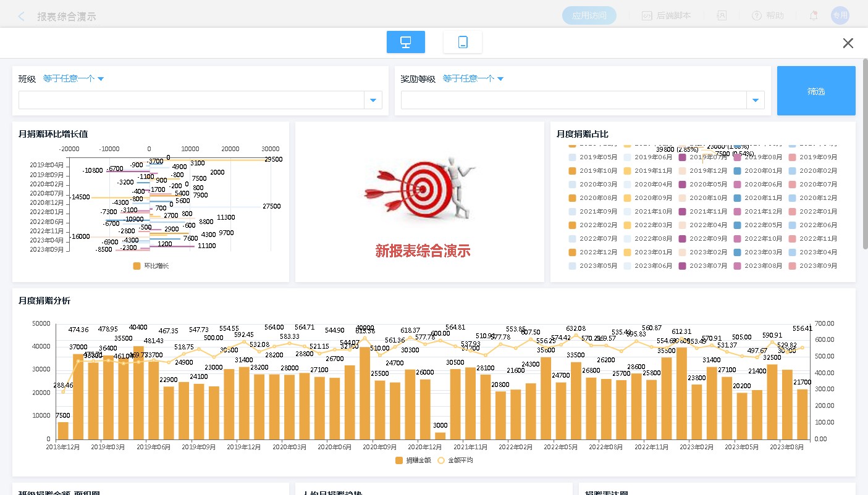
Task: Toggle 金额平均 line series in legend
Action: point(454,460)
